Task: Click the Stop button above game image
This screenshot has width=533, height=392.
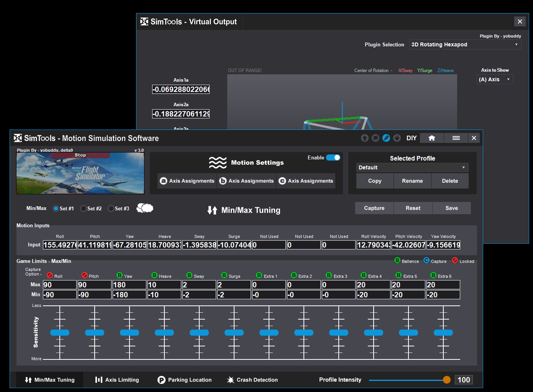Action: point(80,155)
